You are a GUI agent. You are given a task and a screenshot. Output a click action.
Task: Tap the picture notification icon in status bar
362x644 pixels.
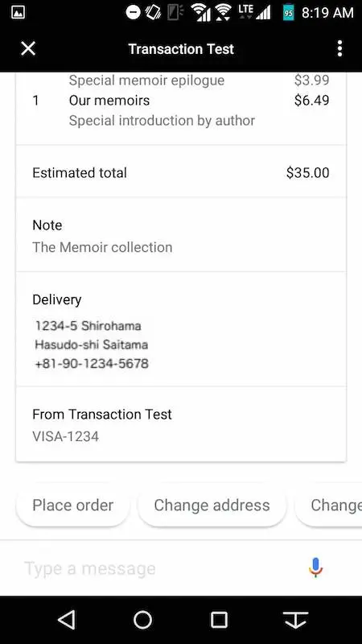[x=18, y=12]
